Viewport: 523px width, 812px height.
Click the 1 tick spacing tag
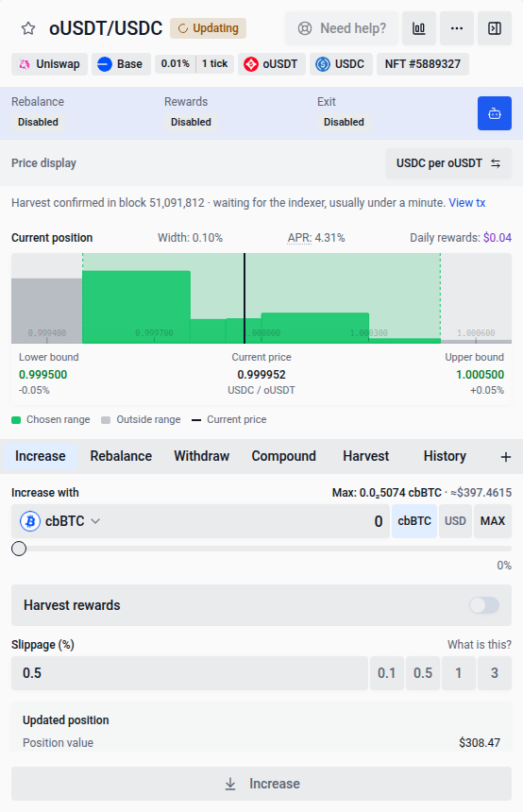[215, 63]
